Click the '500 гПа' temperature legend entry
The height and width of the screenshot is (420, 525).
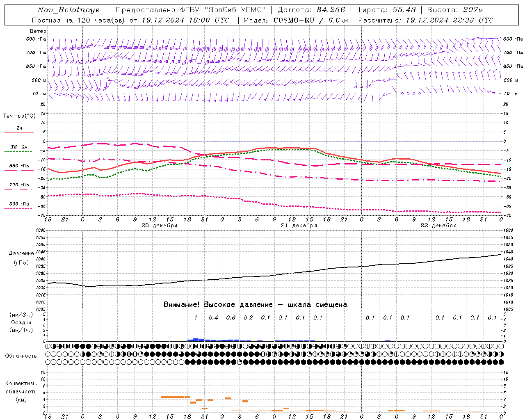point(19,204)
